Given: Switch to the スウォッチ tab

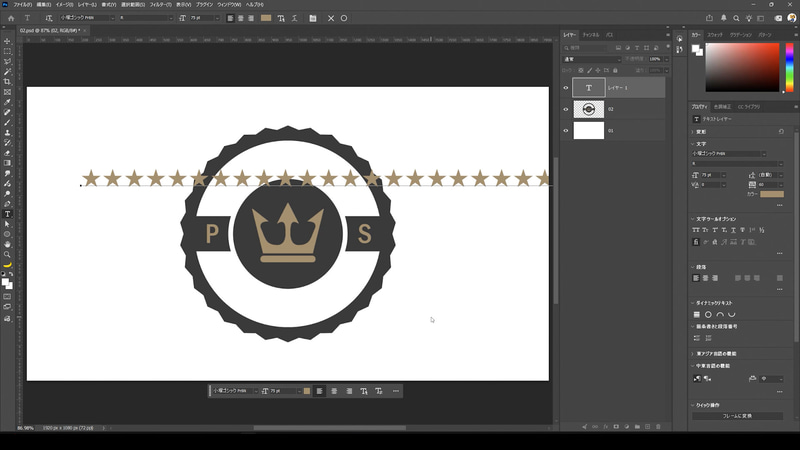Looking at the screenshot, I should pyautogui.click(x=715, y=35).
